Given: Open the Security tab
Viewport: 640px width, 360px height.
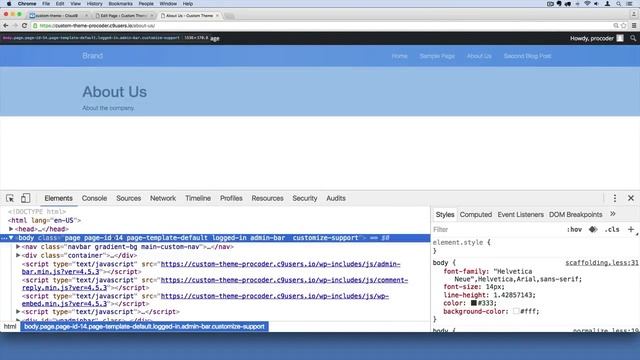Looking at the screenshot, I should tap(304, 198).
